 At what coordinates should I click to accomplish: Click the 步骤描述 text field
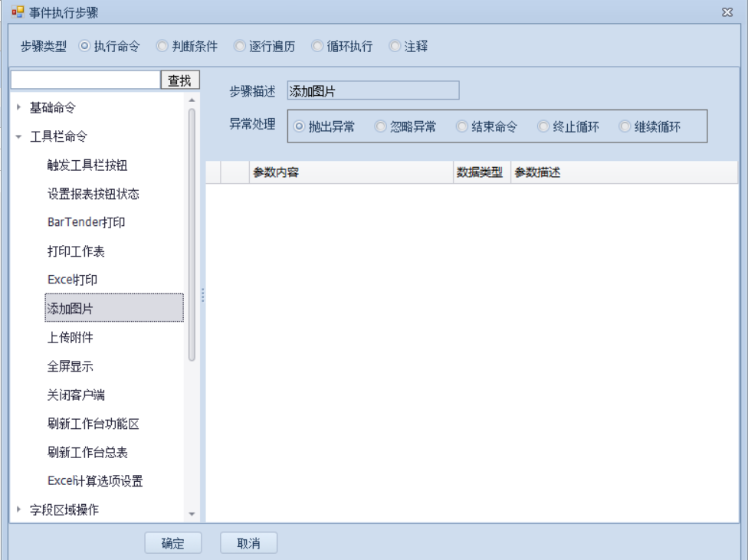coord(372,91)
